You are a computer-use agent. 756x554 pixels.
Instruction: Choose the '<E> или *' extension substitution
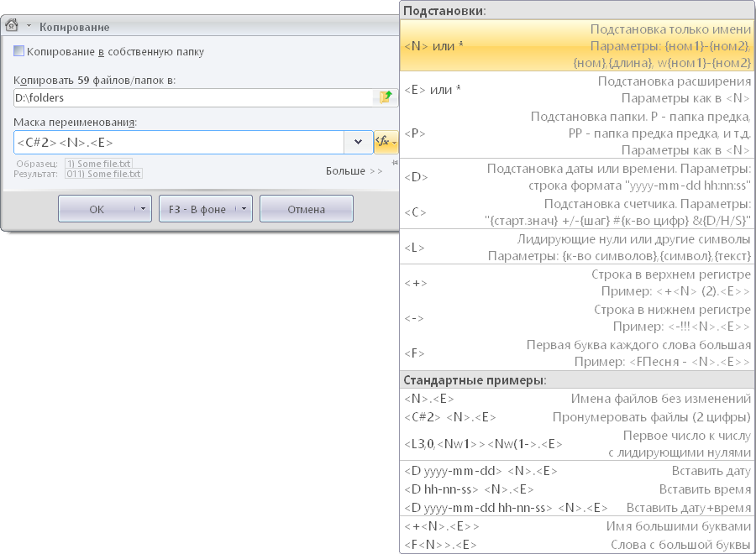click(x=577, y=90)
